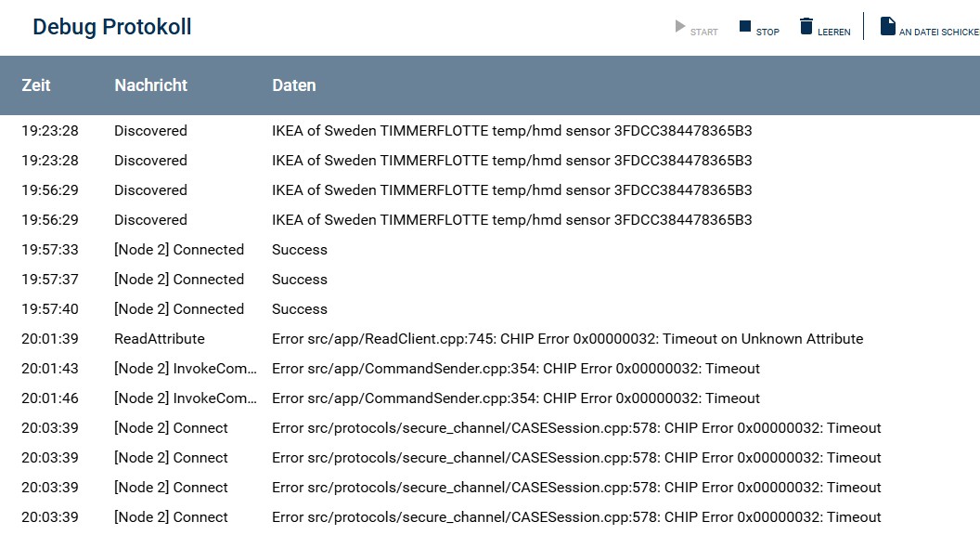Click the Debug Protokoll title
This screenshot has width=980, height=535.
click(x=112, y=27)
